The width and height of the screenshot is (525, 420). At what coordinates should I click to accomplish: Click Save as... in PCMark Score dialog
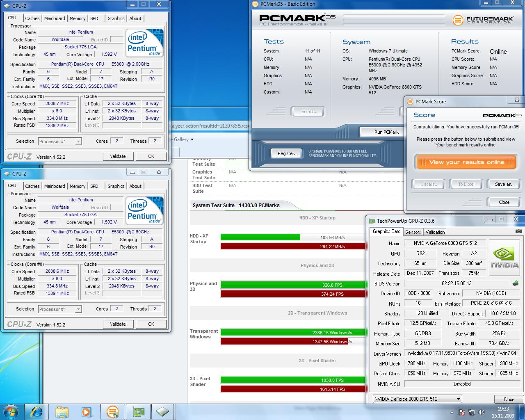(x=504, y=184)
